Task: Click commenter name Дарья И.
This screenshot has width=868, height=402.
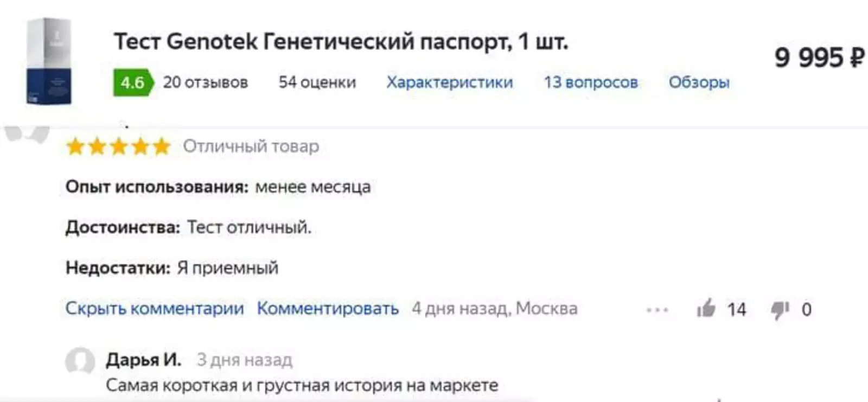Action: coord(143,360)
